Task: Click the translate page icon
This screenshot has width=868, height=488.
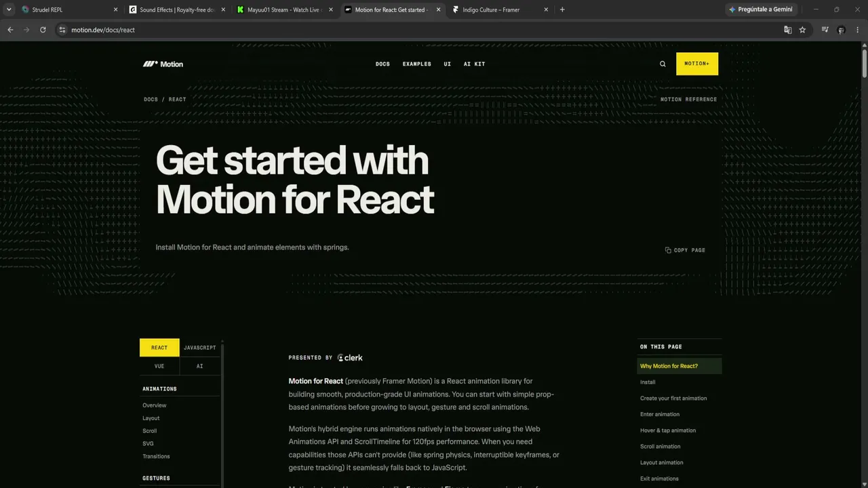Action: 787,30
